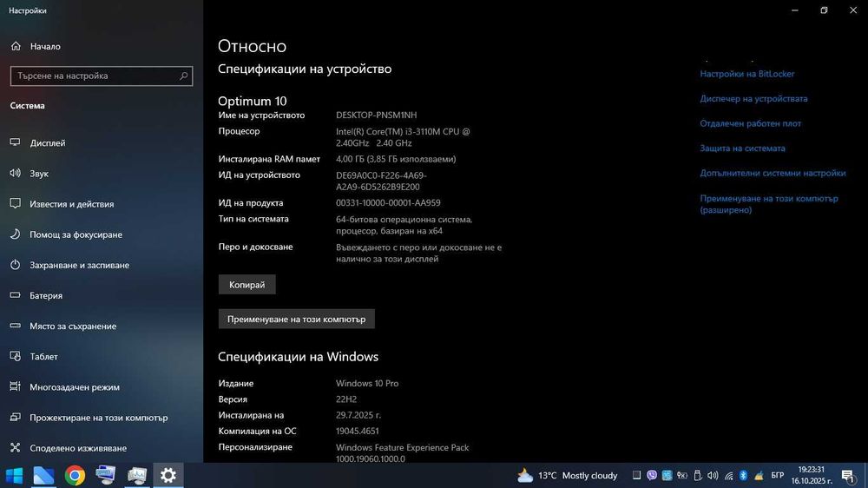Click the Копирай button under device specifications
The width and height of the screenshot is (868, 488).
point(247,285)
